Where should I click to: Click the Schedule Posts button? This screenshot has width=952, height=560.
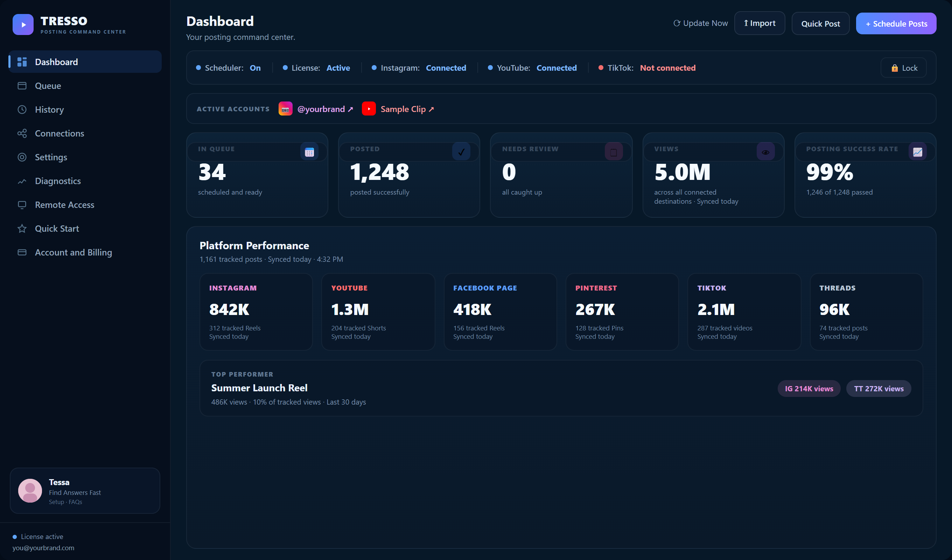pyautogui.click(x=896, y=23)
